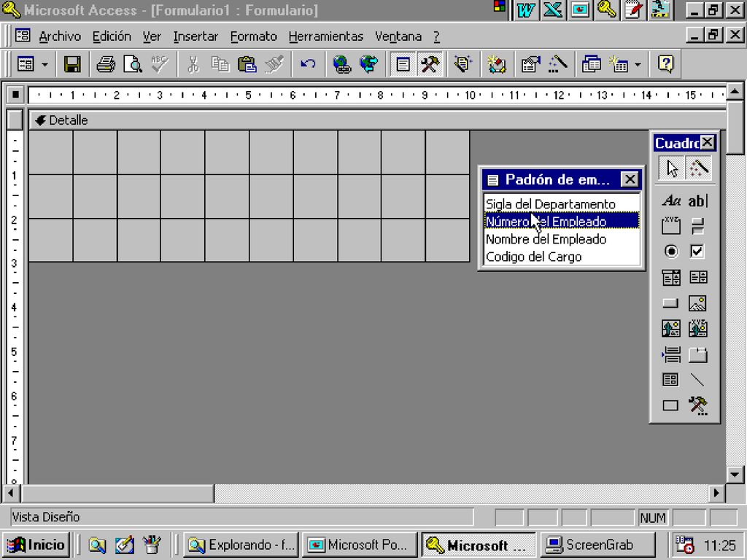The width and height of the screenshot is (747, 560).
Task: Click the Copy icon
Action: 220,64
